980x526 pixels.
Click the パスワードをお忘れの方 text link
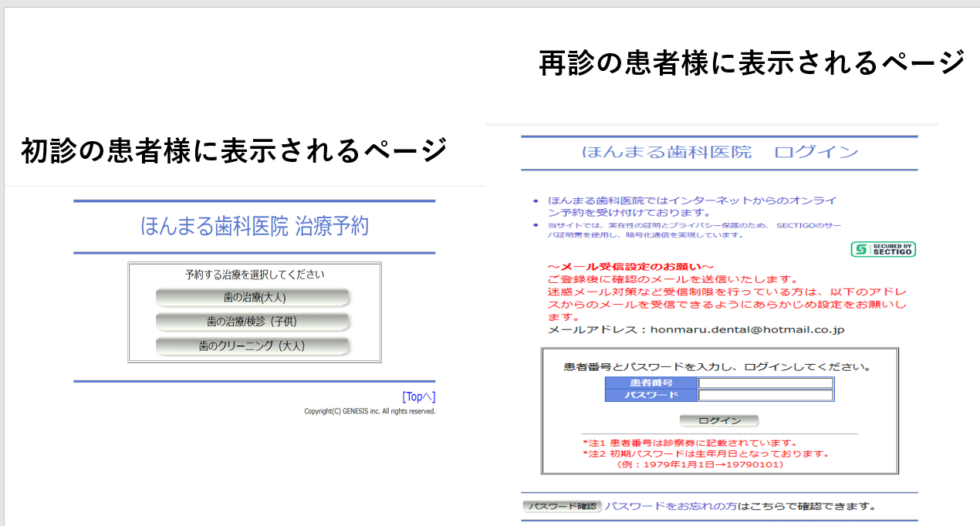(670, 507)
